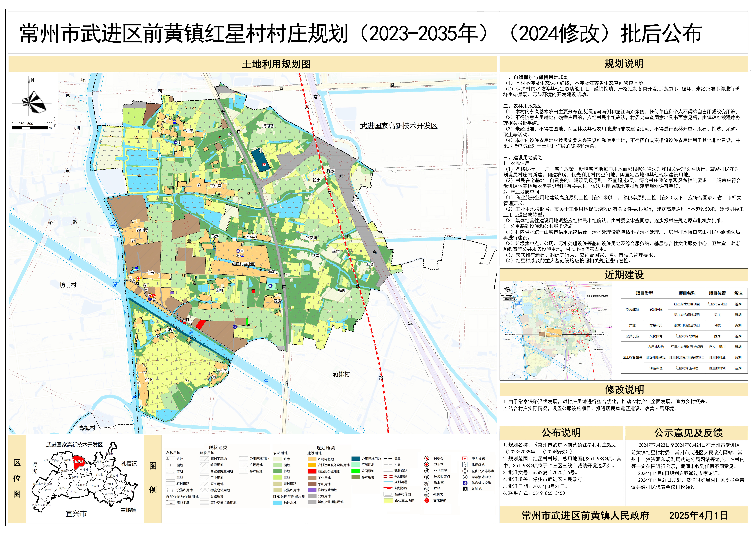Click the 常州市武进区前黄镇人民政府 footer text
The height and width of the screenshot is (535, 756).
tap(585, 516)
